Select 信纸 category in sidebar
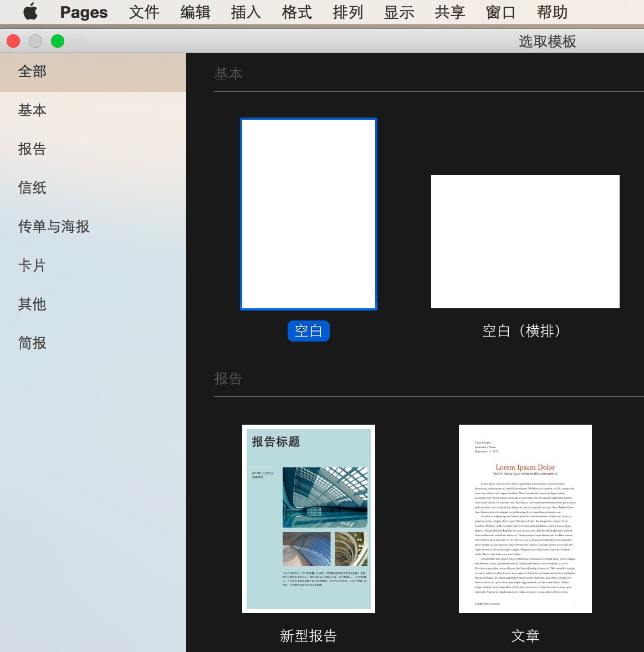The height and width of the screenshot is (652, 644). click(x=32, y=188)
